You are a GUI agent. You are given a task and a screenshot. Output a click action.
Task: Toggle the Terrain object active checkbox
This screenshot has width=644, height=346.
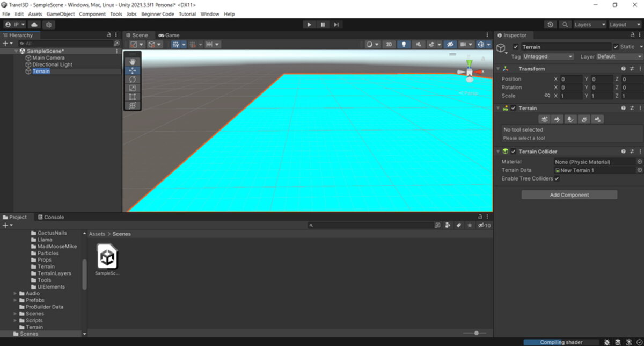point(516,47)
